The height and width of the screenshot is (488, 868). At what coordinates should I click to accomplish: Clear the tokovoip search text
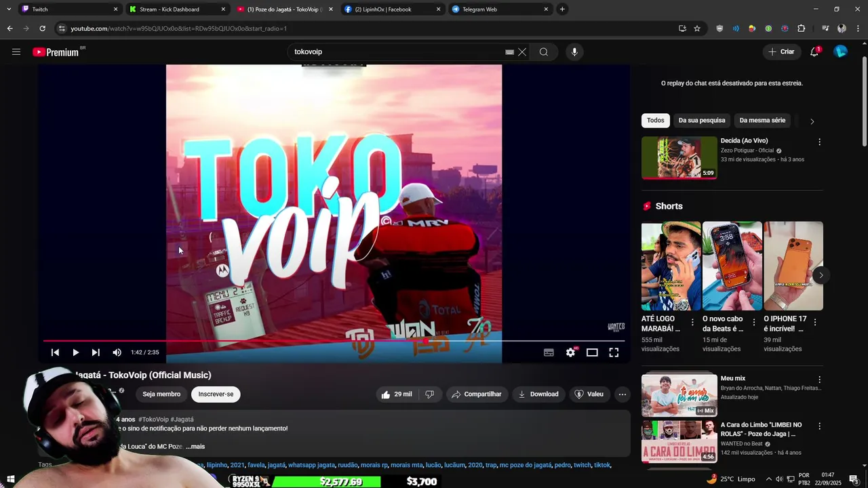[522, 52]
